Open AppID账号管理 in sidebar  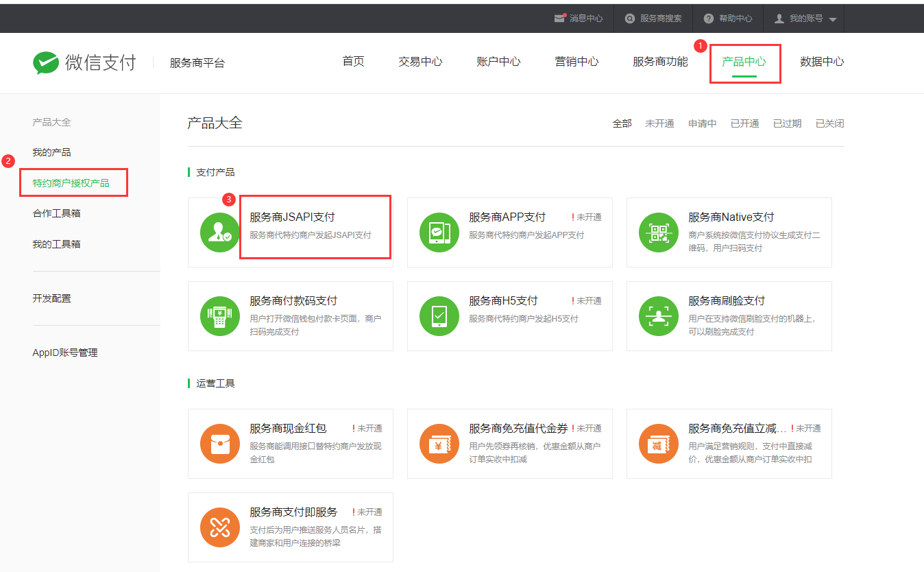pos(65,353)
